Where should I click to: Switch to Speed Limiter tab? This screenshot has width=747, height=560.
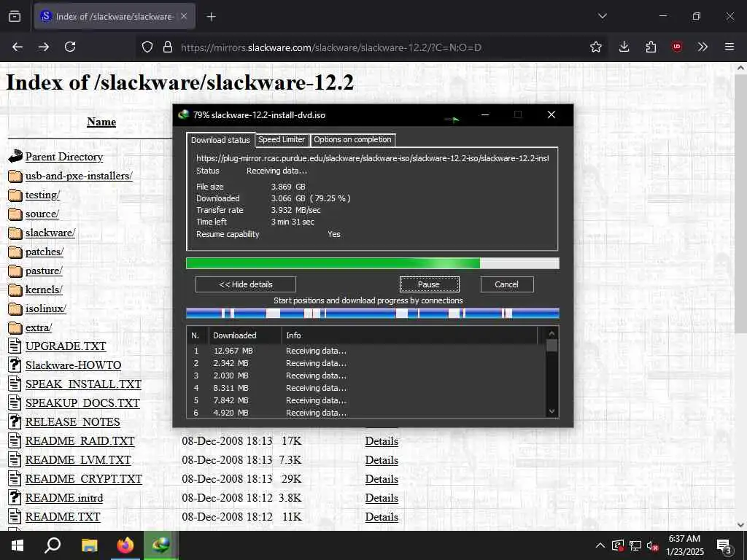pyautogui.click(x=282, y=139)
